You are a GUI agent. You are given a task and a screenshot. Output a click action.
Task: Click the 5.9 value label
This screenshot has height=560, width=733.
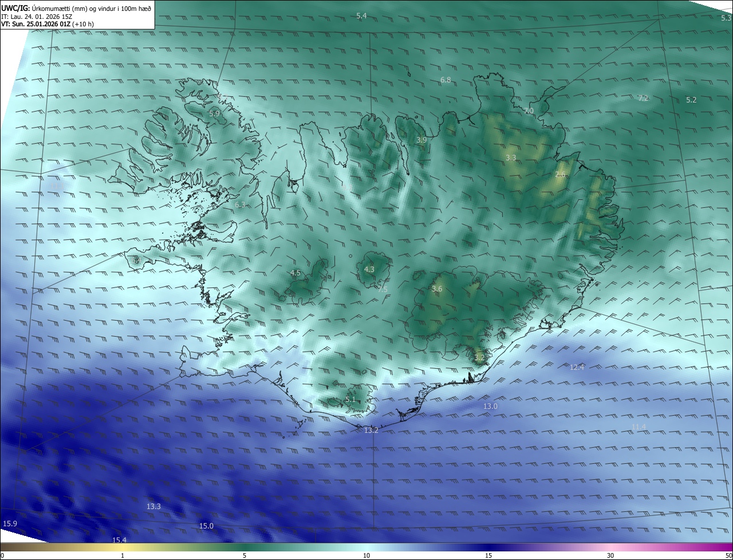pyautogui.click(x=214, y=114)
